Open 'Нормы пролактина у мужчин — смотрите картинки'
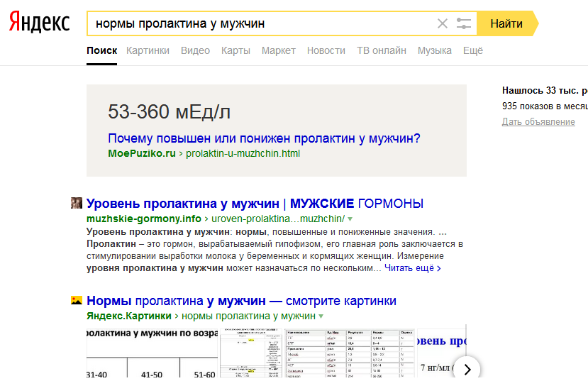This screenshot has height=381, width=588. tap(241, 301)
